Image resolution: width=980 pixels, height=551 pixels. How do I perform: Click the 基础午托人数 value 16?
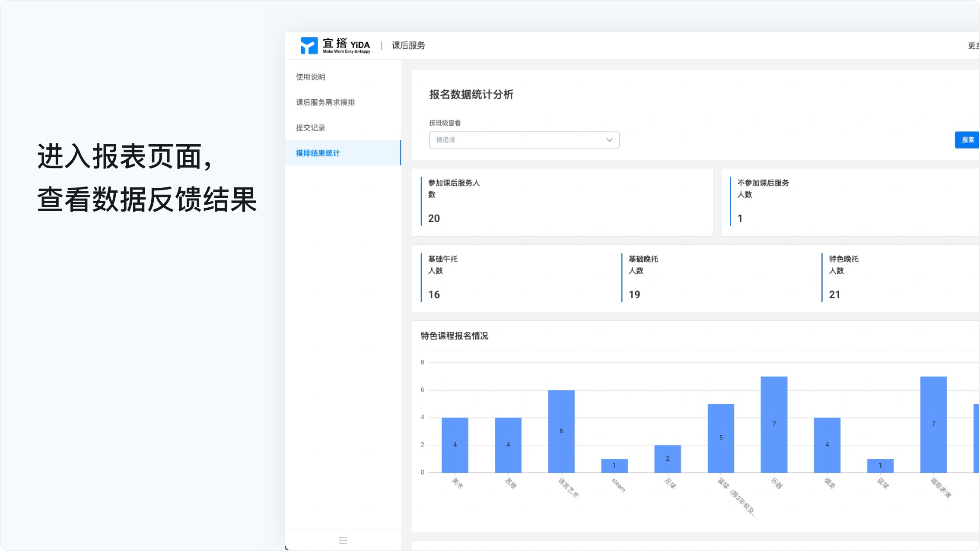tap(434, 294)
